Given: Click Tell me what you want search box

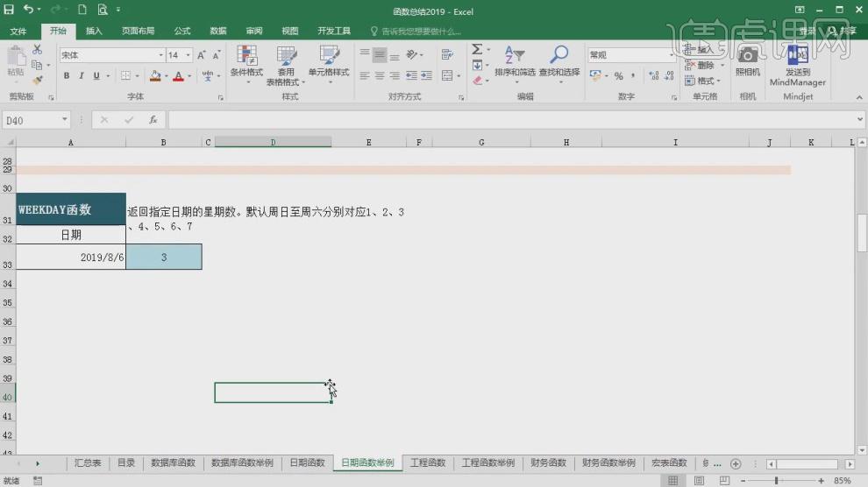Looking at the screenshot, I should point(421,31).
